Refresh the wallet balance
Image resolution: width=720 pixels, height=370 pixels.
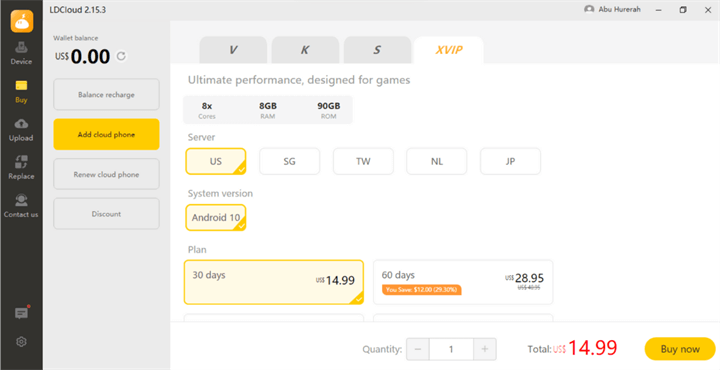click(x=121, y=56)
